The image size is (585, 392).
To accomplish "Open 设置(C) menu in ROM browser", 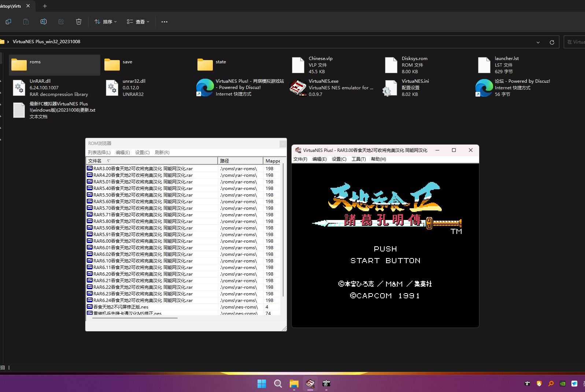I will click(142, 152).
